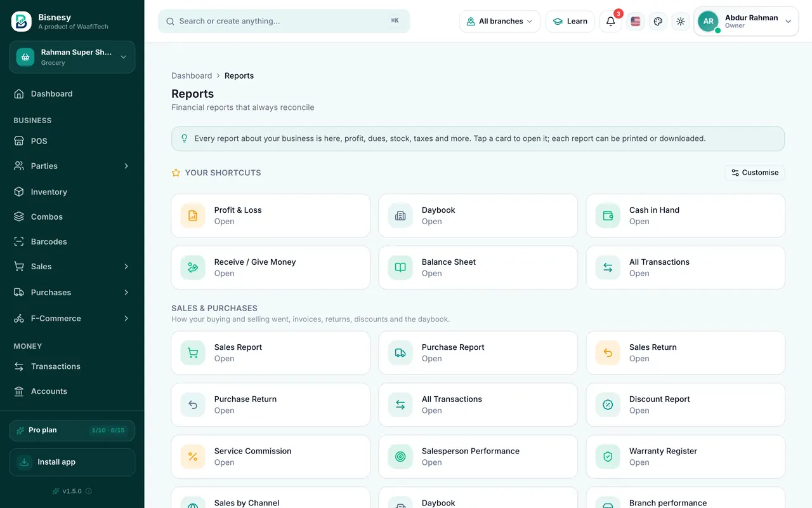Open Accounts in the sidebar
The height and width of the screenshot is (508, 812).
(72, 391)
